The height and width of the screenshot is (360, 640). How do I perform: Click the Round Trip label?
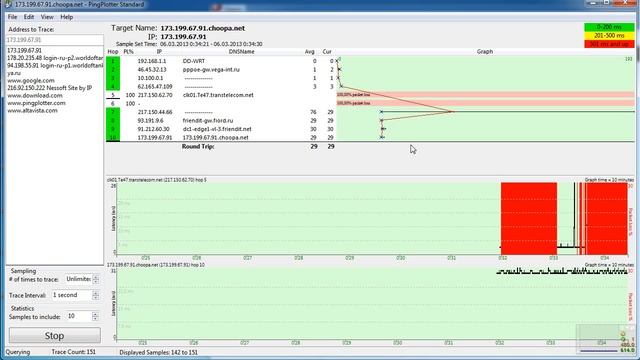(x=198, y=146)
